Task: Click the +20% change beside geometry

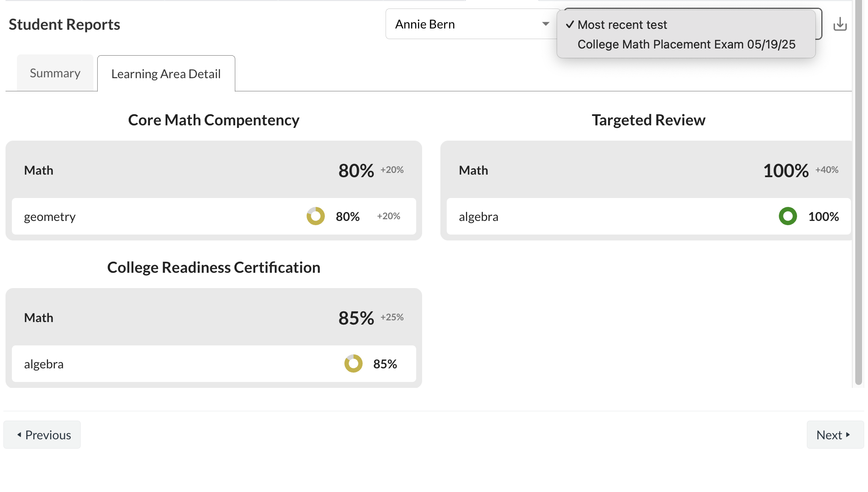Action: coord(389,216)
